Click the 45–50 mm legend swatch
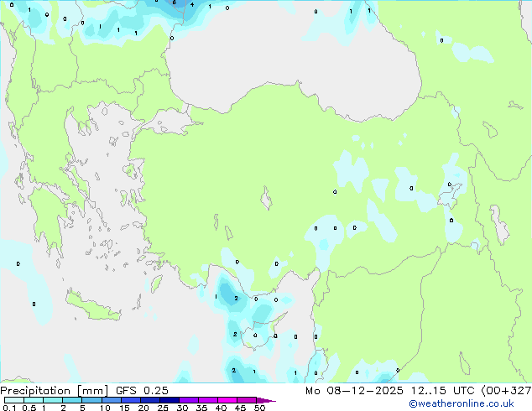Image resolution: width=532 pixels, height=411 pixels. coord(247,400)
